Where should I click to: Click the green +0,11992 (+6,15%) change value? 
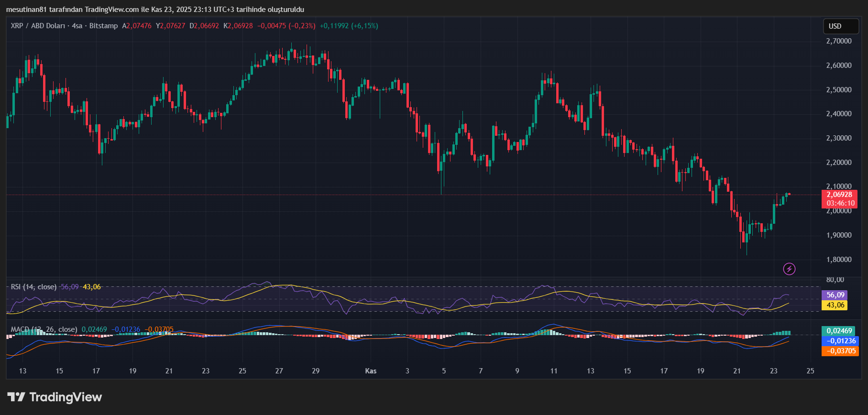(349, 26)
